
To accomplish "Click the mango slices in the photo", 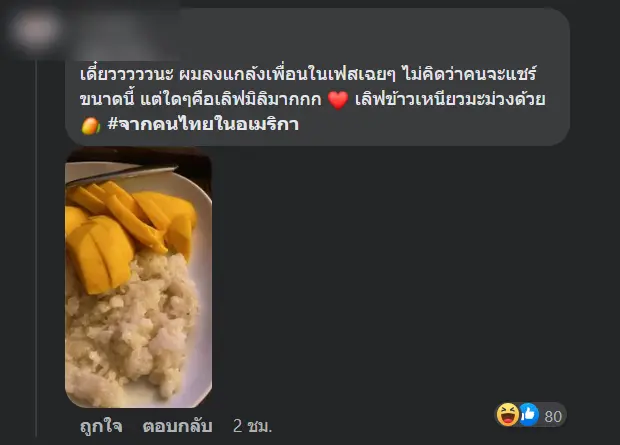I will click(127, 229).
